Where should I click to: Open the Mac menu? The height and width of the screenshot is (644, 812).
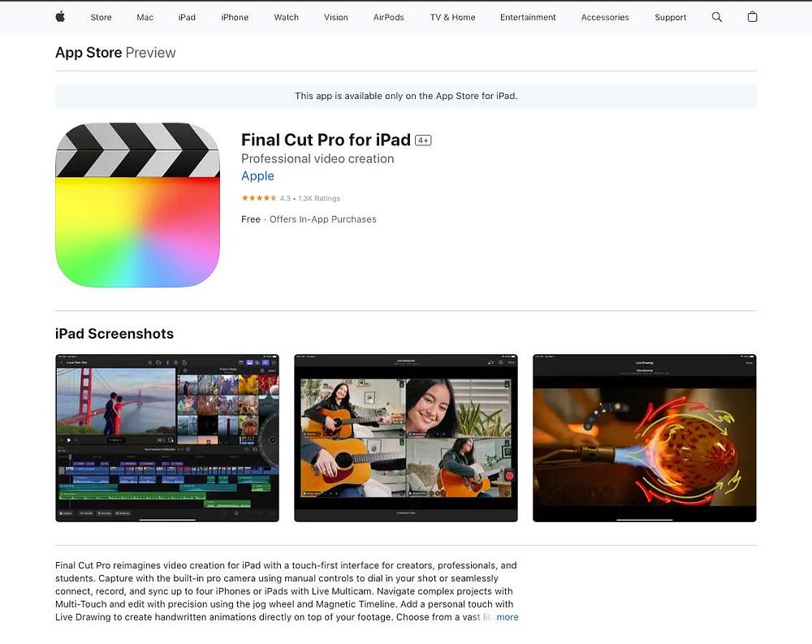click(145, 17)
